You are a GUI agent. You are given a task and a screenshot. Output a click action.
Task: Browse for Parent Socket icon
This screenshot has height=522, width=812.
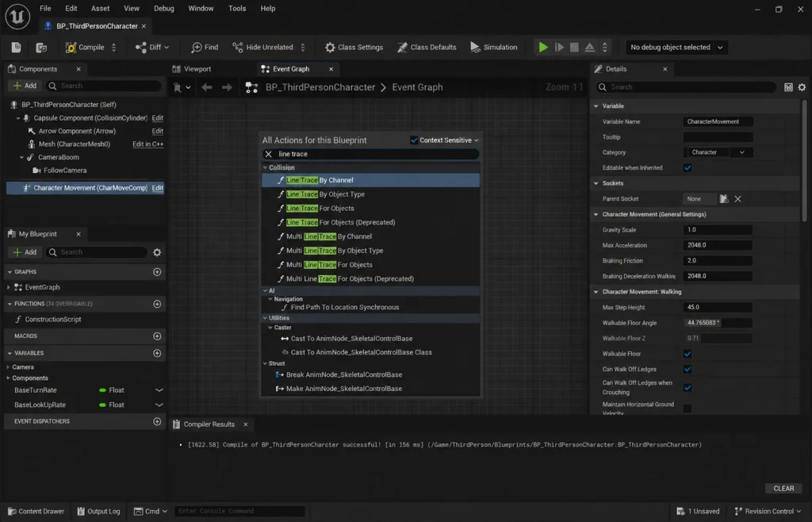724,199
